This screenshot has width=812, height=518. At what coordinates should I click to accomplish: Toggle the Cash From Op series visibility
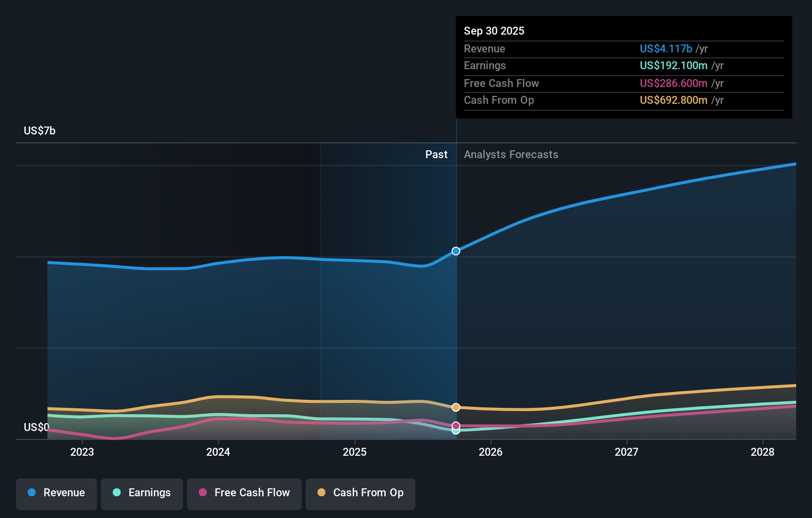(361, 494)
